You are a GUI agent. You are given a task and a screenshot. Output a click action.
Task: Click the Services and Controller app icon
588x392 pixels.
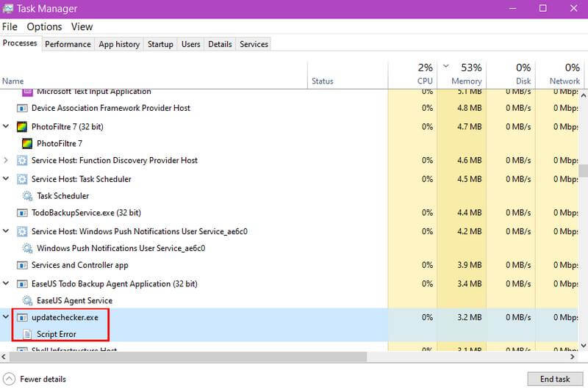[22, 266]
